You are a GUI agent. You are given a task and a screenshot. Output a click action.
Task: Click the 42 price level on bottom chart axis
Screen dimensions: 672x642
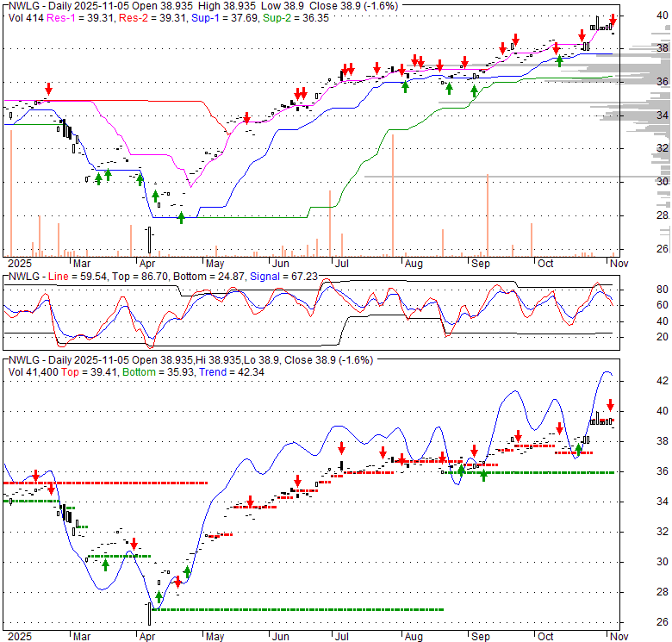click(x=662, y=381)
